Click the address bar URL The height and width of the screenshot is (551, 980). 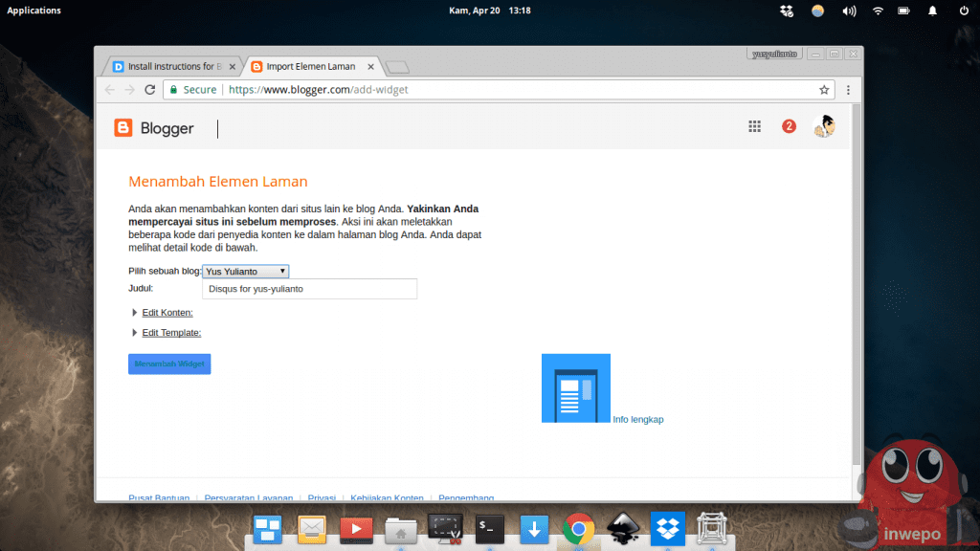click(x=318, y=90)
